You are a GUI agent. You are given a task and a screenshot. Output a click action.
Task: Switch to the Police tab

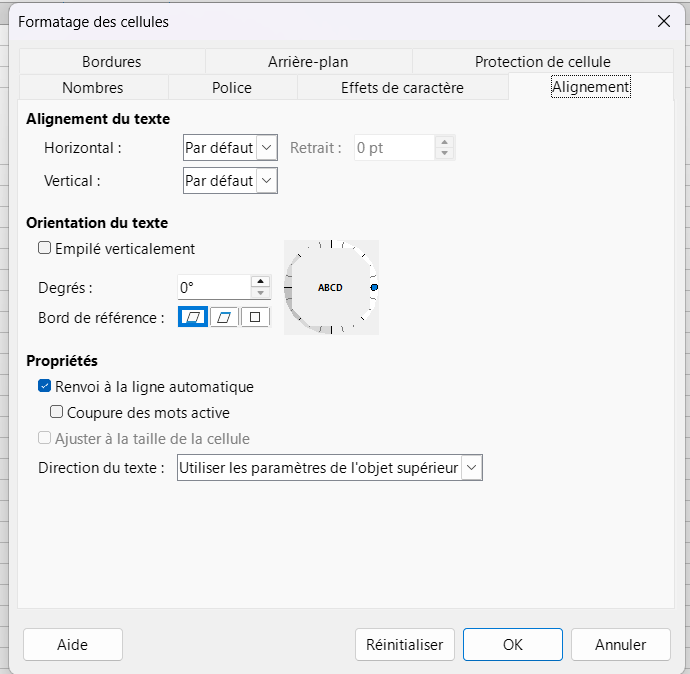coord(232,88)
